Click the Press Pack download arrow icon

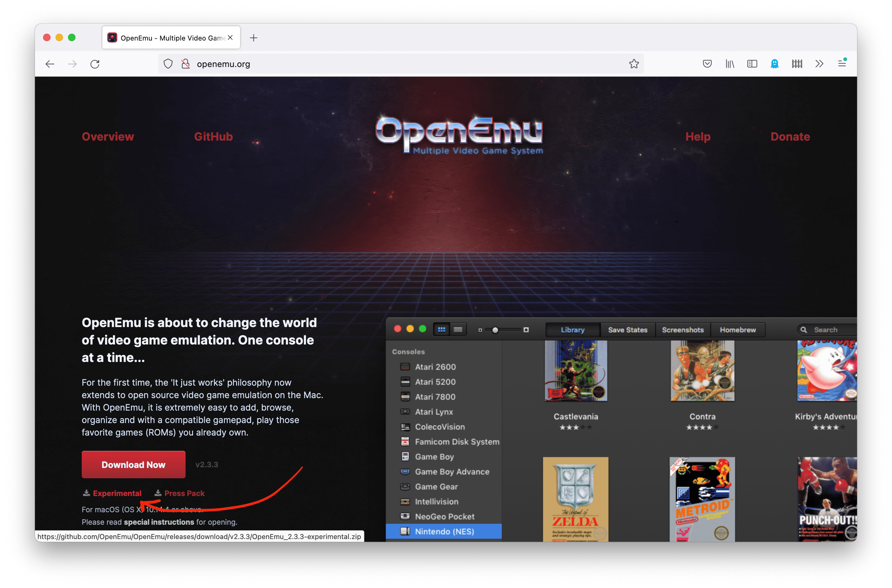coord(158,493)
